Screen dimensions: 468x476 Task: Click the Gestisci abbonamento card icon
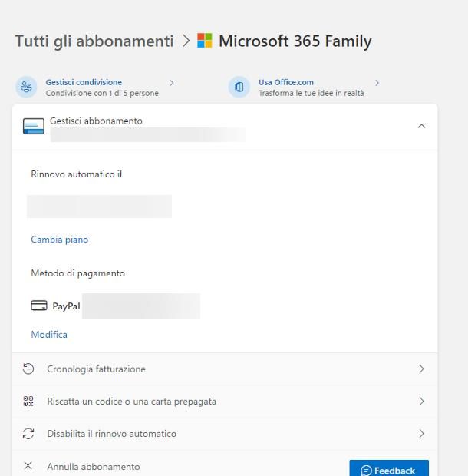(x=34, y=126)
